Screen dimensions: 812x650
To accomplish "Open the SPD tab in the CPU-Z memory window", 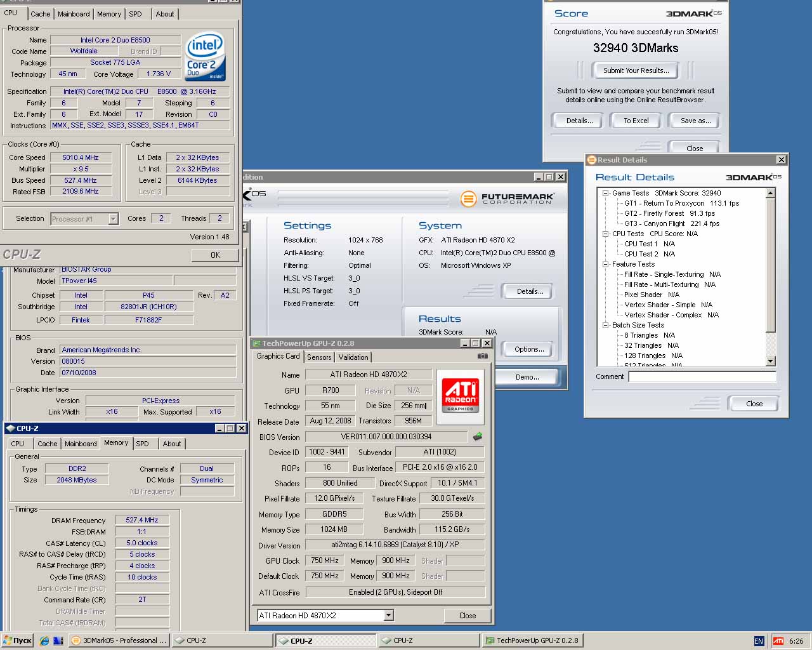I will 143,444.
